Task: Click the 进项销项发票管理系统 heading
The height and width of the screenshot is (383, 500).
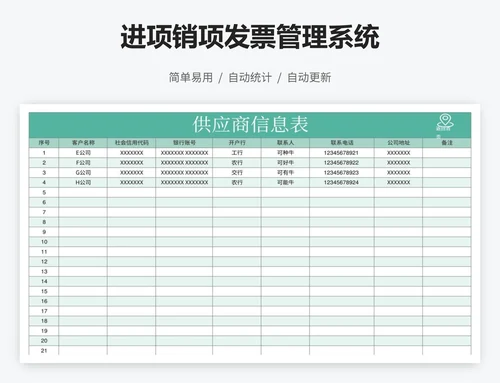Action: coord(250,37)
